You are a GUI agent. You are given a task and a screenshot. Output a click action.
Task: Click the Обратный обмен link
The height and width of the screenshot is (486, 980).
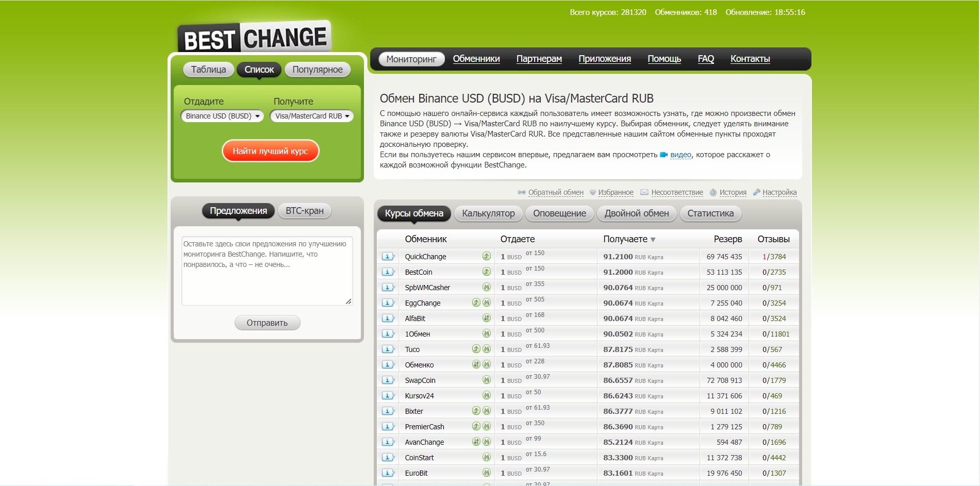[556, 192]
